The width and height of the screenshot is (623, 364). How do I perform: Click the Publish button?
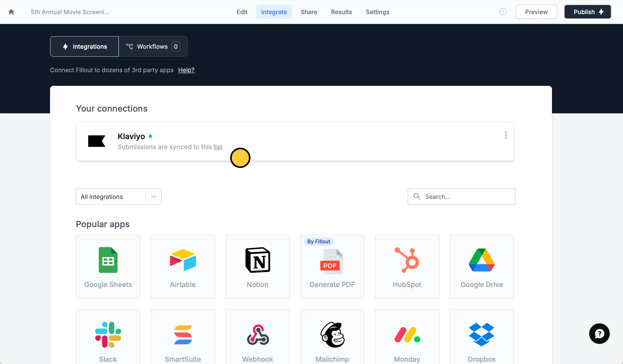tap(587, 12)
